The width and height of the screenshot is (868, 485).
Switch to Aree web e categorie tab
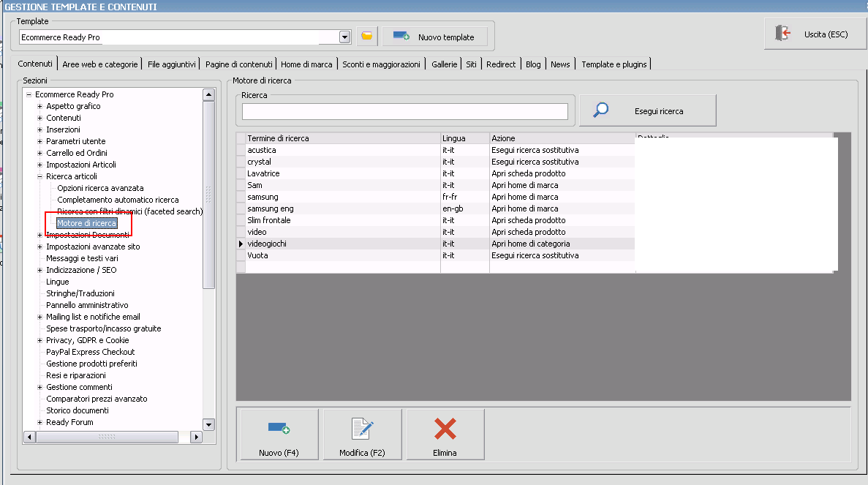(x=99, y=64)
